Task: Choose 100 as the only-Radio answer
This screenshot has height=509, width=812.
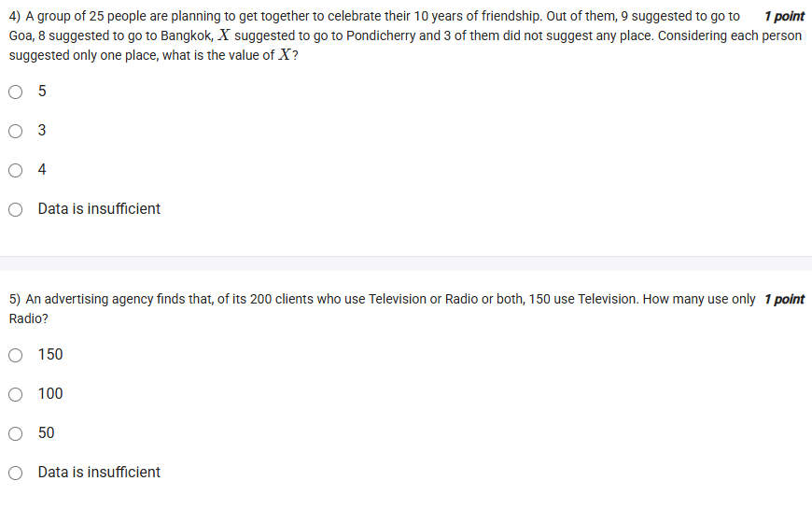Action: click(16, 394)
